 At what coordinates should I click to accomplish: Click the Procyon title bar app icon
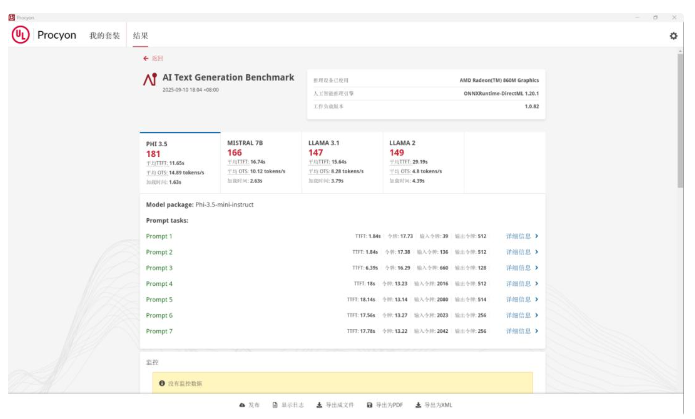pyautogui.click(x=12, y=18)
